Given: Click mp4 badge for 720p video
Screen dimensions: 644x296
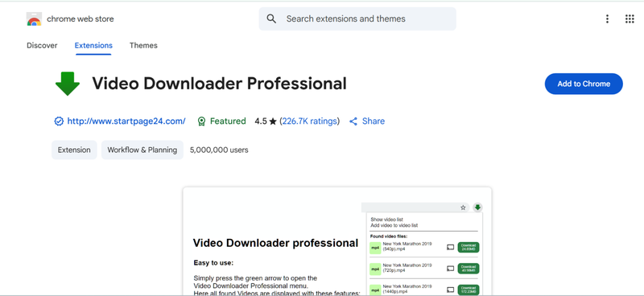Looking at the screenshot, I should click(375, 269).
